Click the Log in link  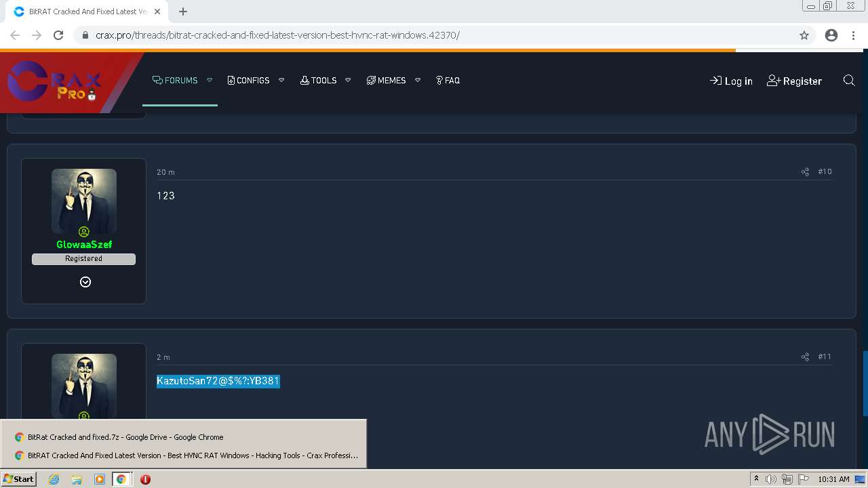tap(731, 81)
